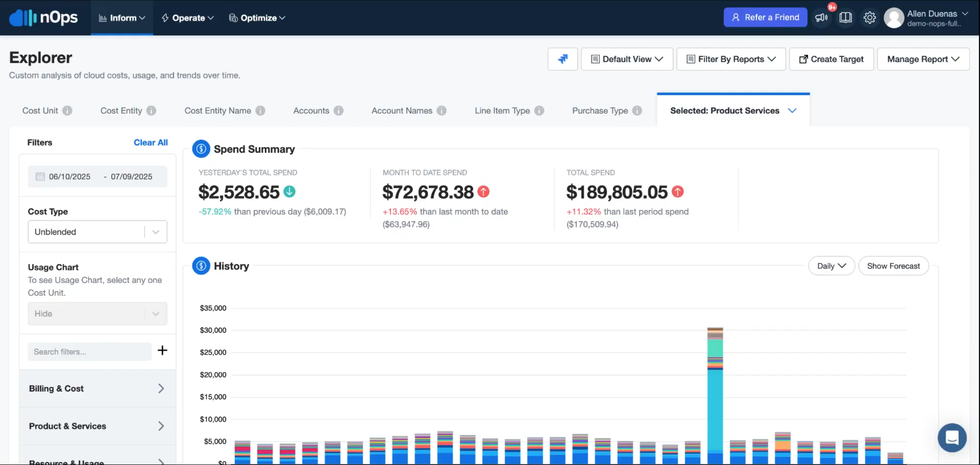Open the Inform menu
980x465 pixels.
122,18
